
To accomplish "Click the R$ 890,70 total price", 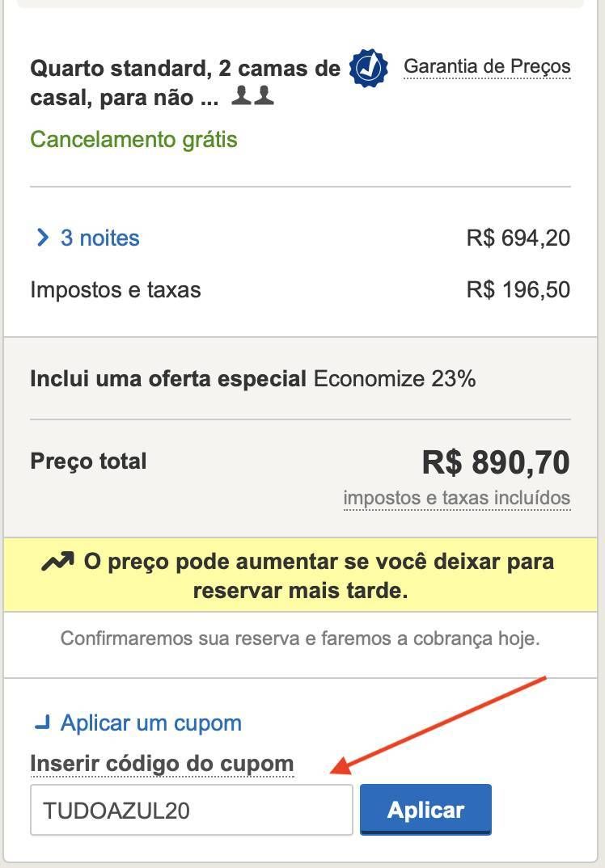I will pyautogui.click(x=496, y=462).
